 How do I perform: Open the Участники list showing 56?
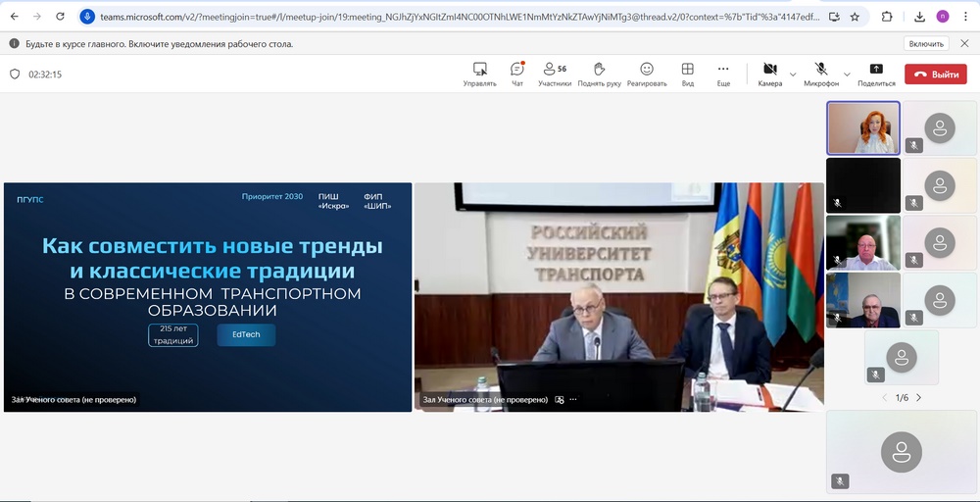pyautogui.click(x=555, y=74)
